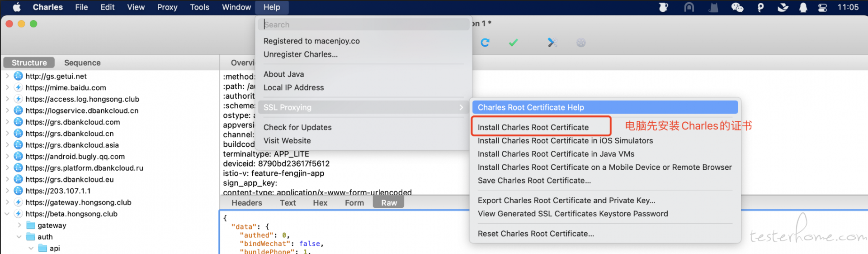Click the auth folder icon
This screenshot has width=868, height=254.
pyautogui.click(x=31, y=237)
